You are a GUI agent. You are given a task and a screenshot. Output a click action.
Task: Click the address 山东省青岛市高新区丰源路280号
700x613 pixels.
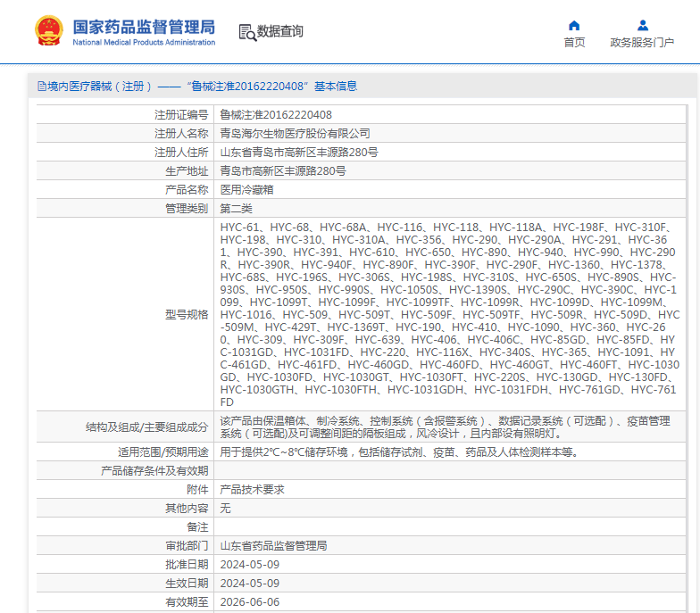pyautogui.click(x=298, y=153)
